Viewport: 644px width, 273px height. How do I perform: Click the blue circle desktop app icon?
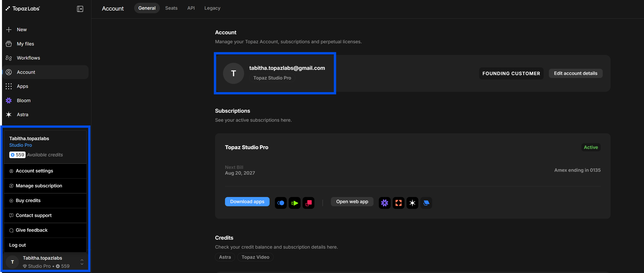[x=281, y=203]
